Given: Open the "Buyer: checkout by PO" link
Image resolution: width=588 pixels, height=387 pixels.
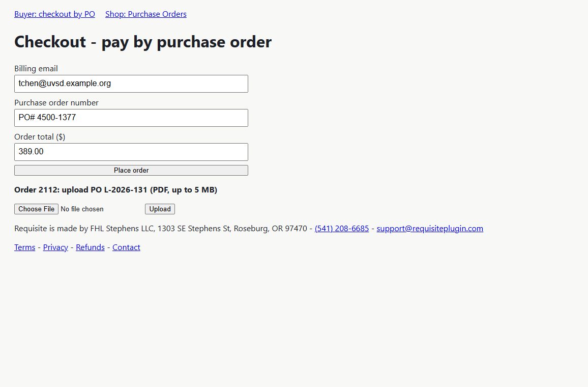Looking at the screenshot, I should pos(54,14).
